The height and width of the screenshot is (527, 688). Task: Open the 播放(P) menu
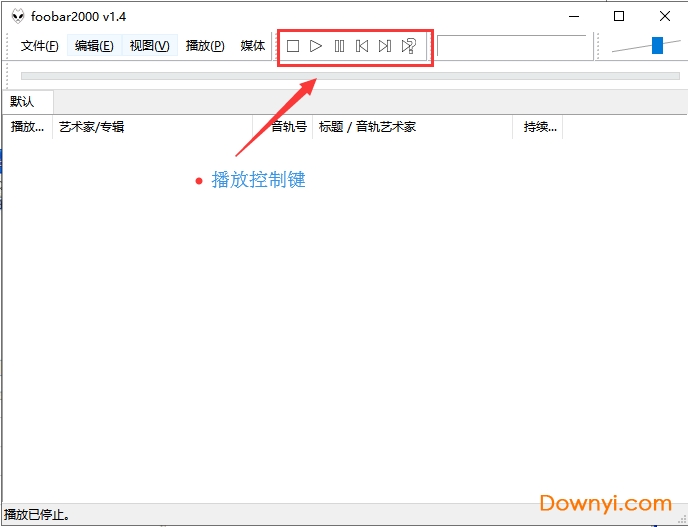205,46
